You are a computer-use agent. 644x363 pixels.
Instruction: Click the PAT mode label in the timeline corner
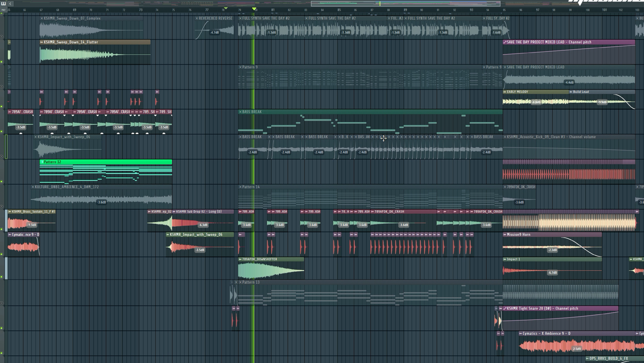point(3,10)
